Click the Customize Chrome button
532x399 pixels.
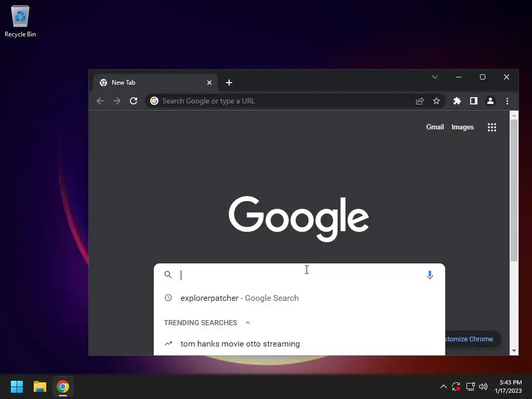(472, 339)
